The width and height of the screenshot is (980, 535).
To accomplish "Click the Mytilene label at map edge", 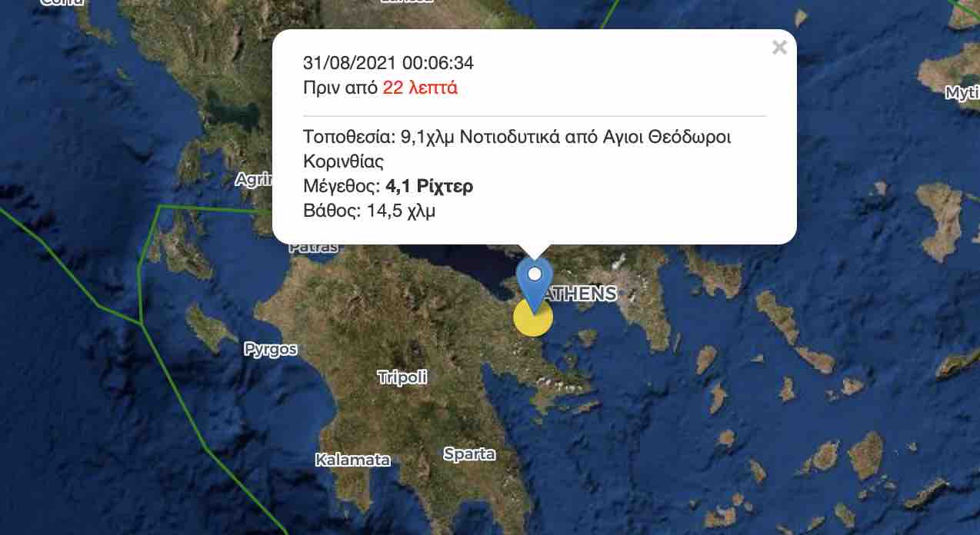I will click(962, 92).
